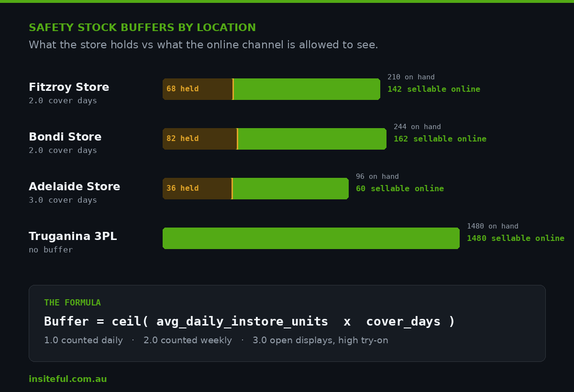This screenshot has width=574, height=392.
Task: Select the Adelaide Store label
Action: point(75,187)
